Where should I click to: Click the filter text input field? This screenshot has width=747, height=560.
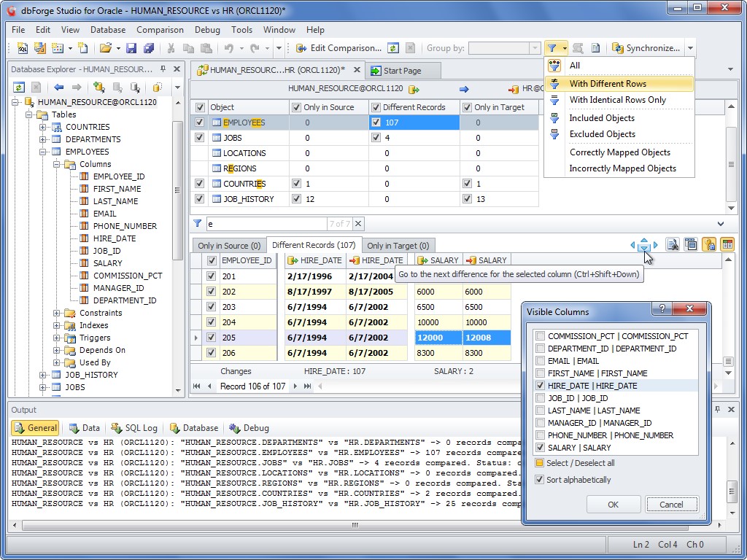click(266, 223)
